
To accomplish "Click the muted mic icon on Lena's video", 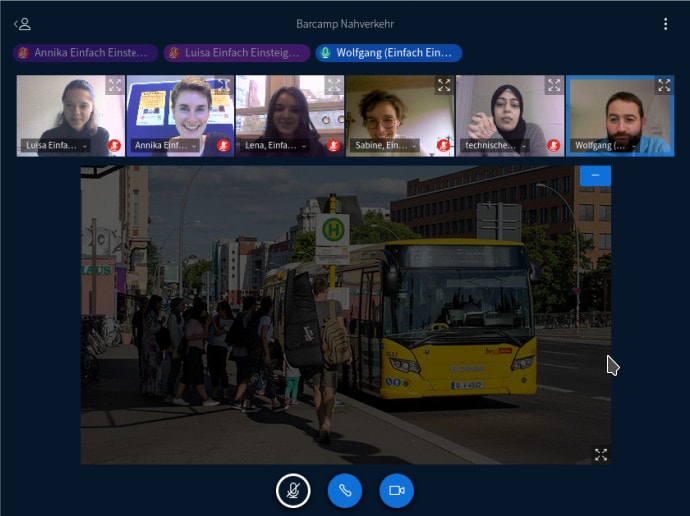I will [x=334, y=146].
